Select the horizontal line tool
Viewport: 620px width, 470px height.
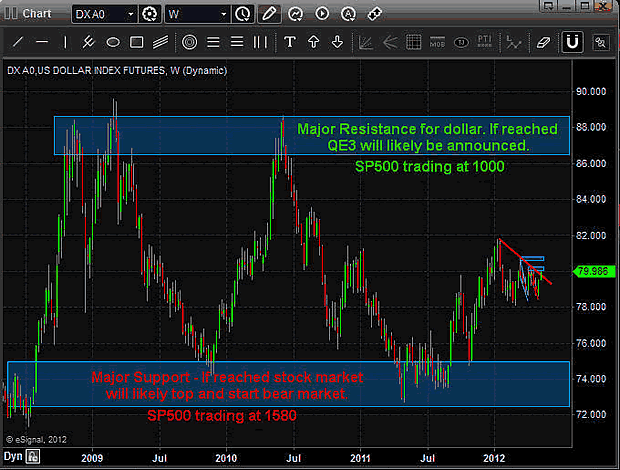pos(42,42)
